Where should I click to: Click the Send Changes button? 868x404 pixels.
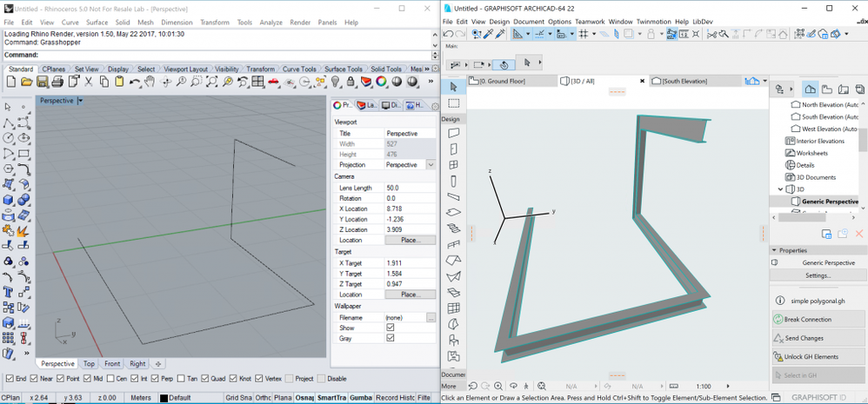[x=804, y=338]
